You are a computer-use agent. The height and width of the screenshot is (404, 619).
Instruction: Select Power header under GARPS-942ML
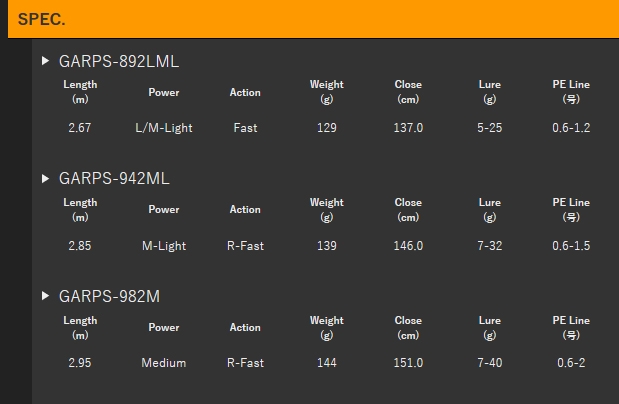164,209
